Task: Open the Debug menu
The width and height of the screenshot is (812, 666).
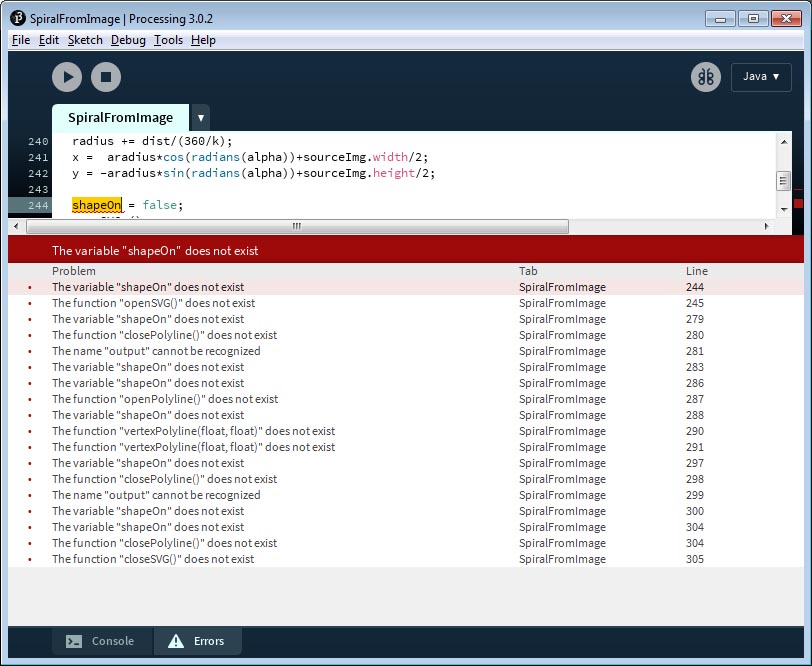Action: [x=128, y=40]
